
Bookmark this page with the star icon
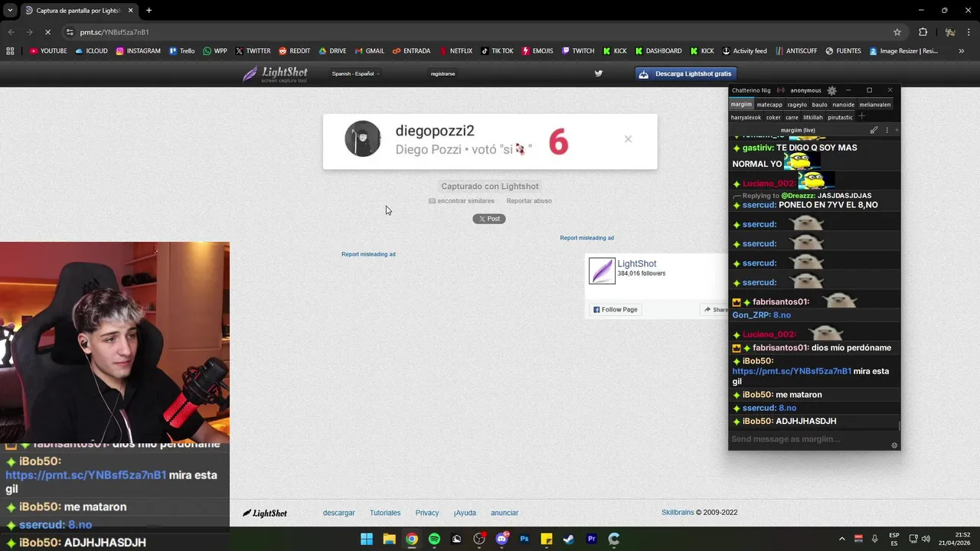(897, 32)
